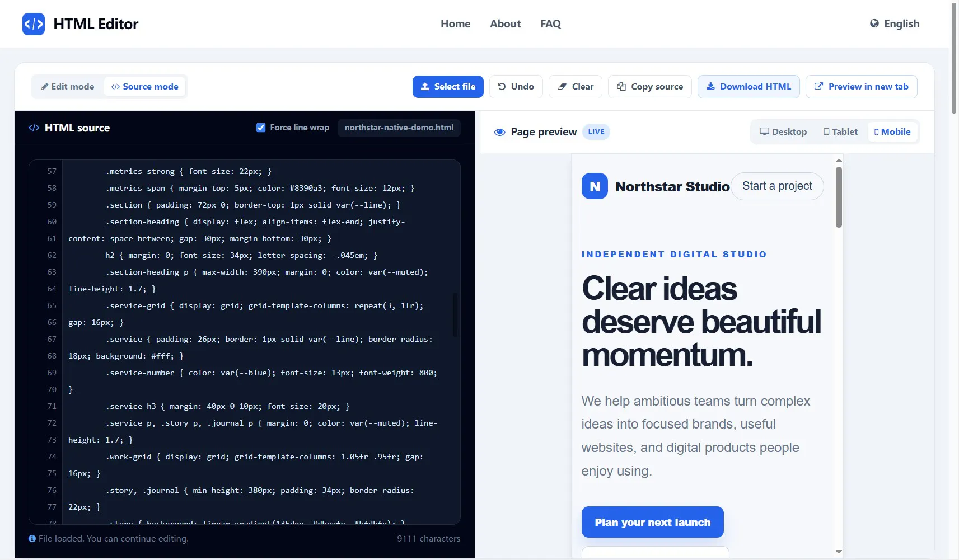Click the .metrics strong code line 57
959x560 pixels.
click(189, 172)
